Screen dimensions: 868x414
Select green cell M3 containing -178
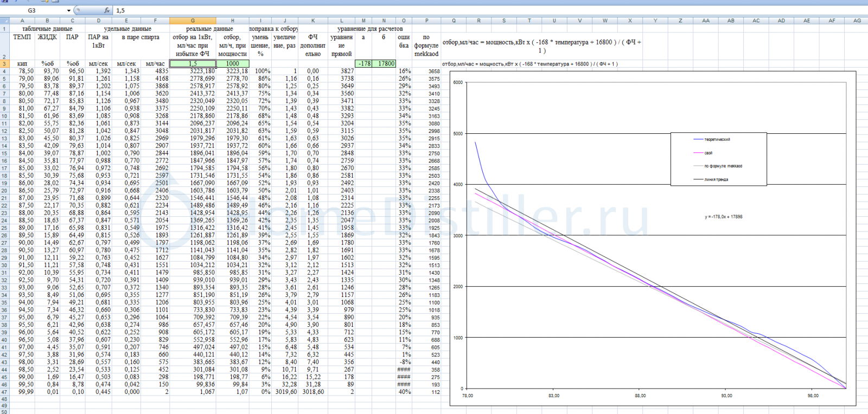click(363, 64)
